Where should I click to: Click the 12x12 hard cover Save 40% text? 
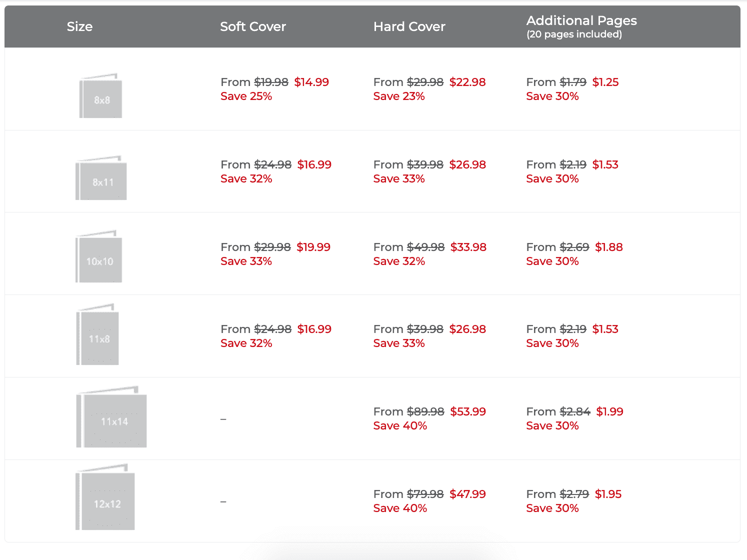pos(400,508)
